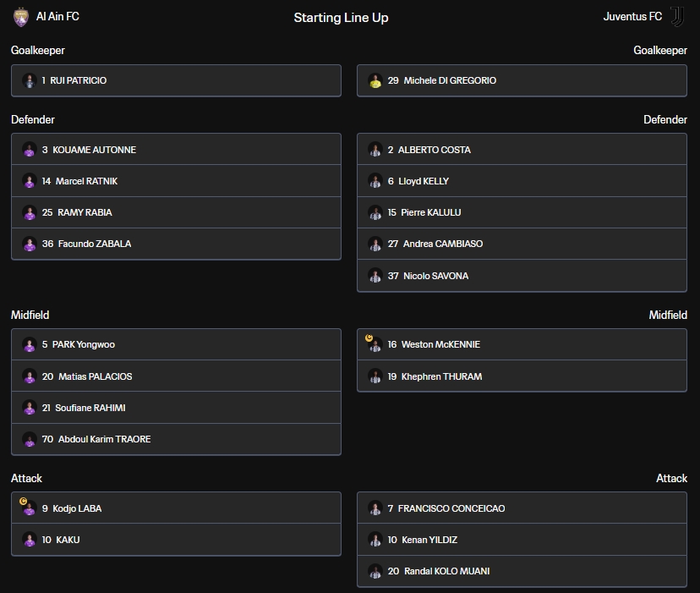Screen dimensions: 700x593
Task: Click the text '36 Facundo ZABALA'
Action: point(86,244)
